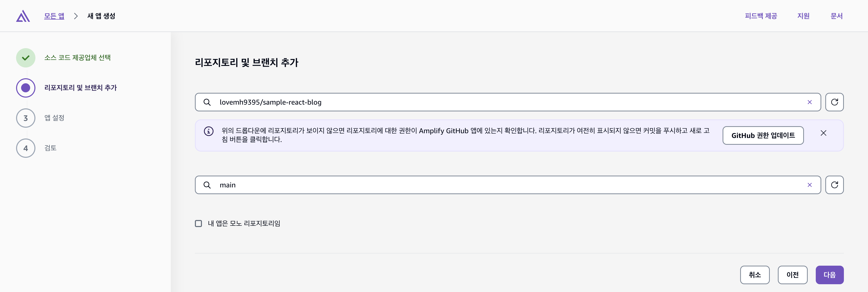Viewport: 868px width, 292px height.
Task: Select step 3 앱 설정
Action: coord(54,118)
